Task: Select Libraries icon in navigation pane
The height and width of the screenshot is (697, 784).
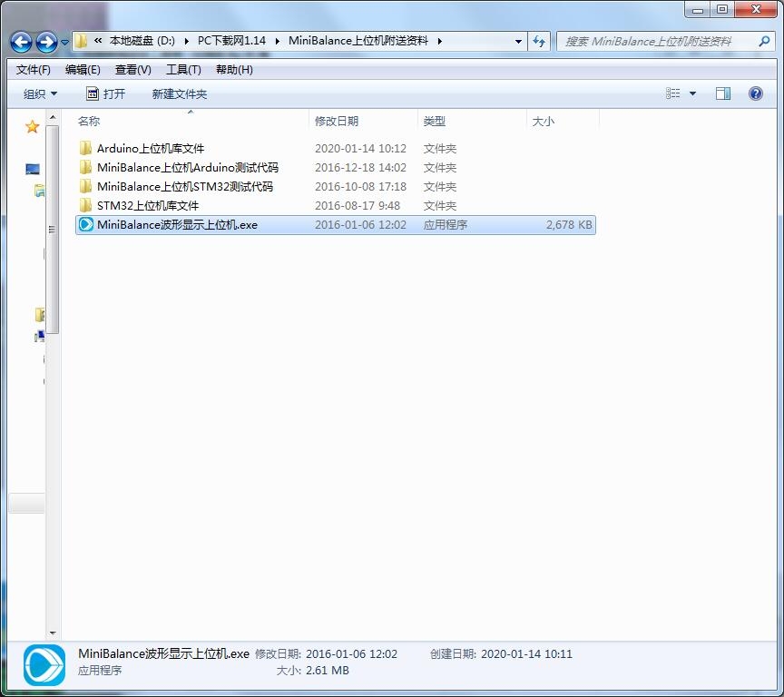Action: pyautogui.click(x=39, y=190)
